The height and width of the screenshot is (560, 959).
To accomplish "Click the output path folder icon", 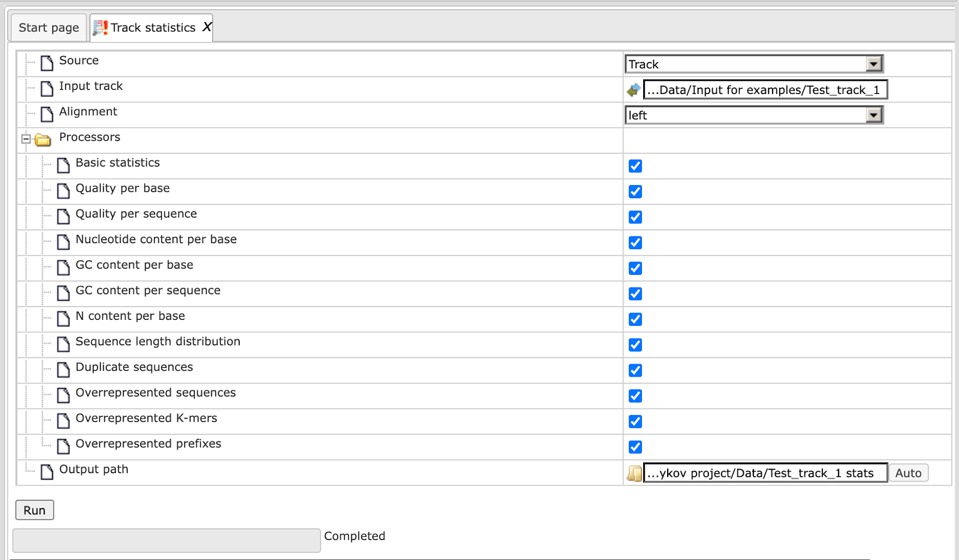I will pos(634,474).
